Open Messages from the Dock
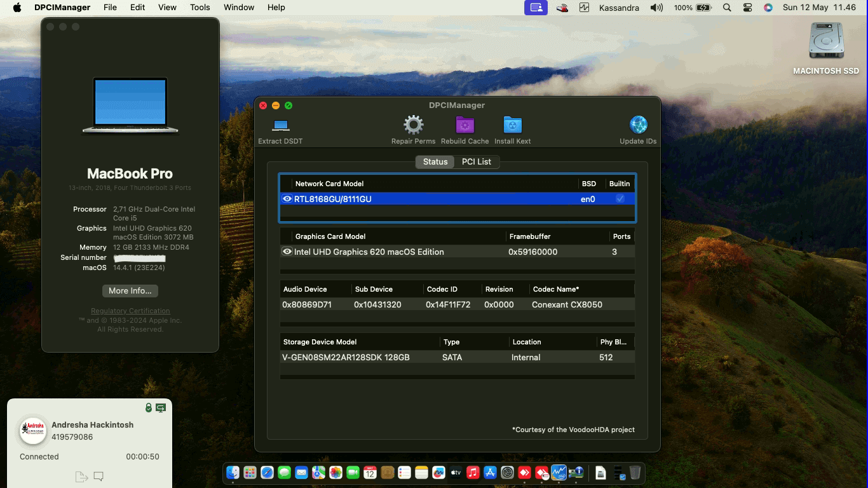 (284, 473)
